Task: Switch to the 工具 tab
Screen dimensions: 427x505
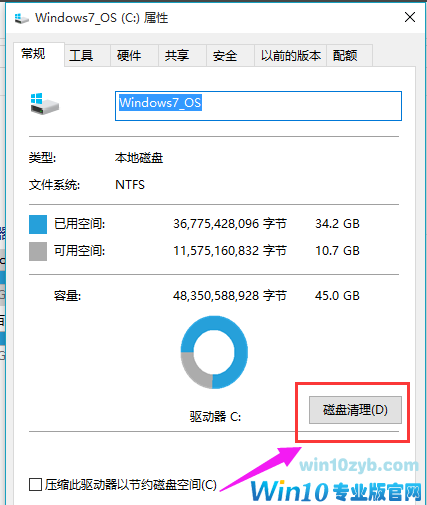Action: [87, 55]
